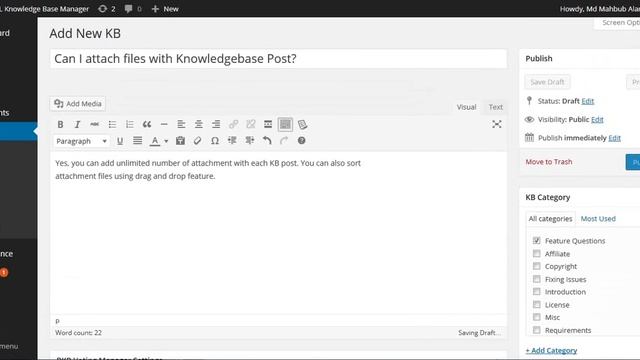
Task: Check the Misc category
Action: tap(536, 317)
